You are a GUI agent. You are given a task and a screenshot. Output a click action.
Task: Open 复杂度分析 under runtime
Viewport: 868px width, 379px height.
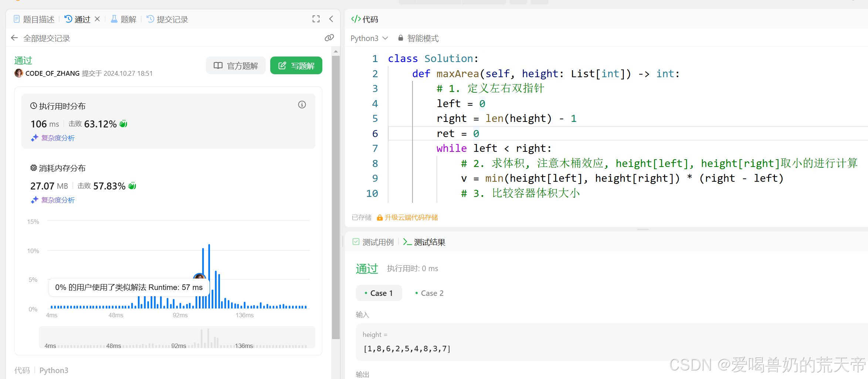(x=53, y=138)
